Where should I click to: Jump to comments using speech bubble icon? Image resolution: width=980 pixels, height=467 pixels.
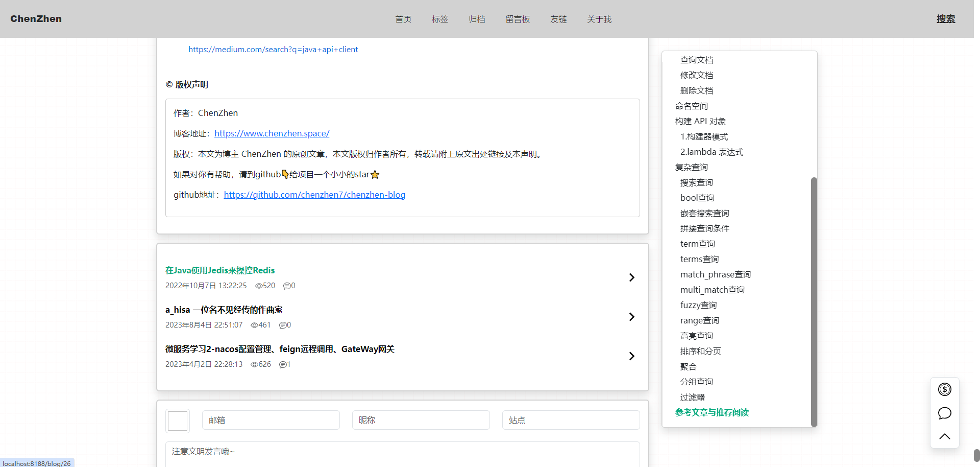tap(945, 413)
